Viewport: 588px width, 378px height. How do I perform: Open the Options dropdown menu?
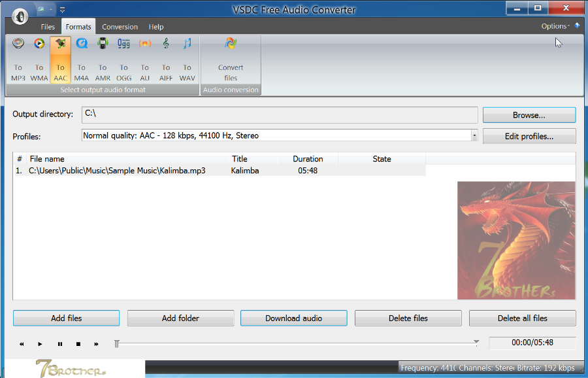pos(555,26)
